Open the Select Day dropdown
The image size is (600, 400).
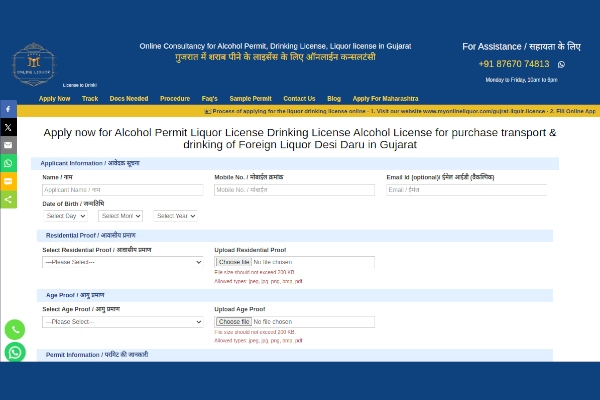65,216
